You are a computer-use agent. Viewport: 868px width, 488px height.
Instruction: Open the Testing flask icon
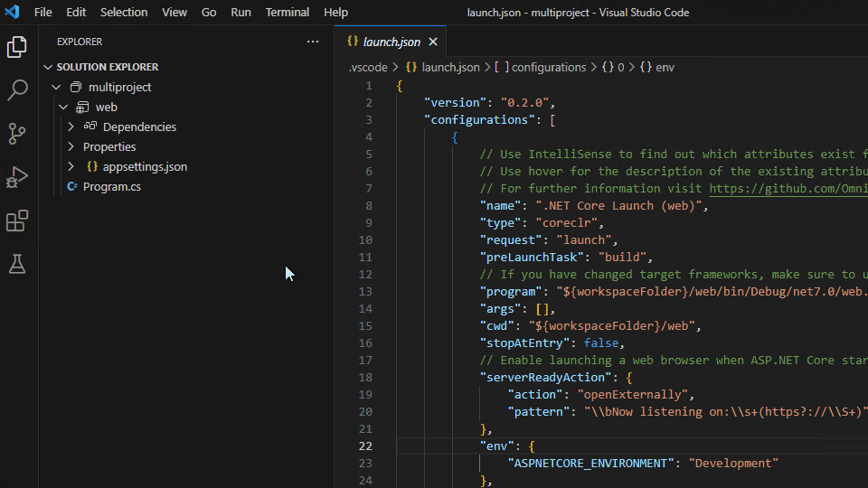click(x=17, y=264)
